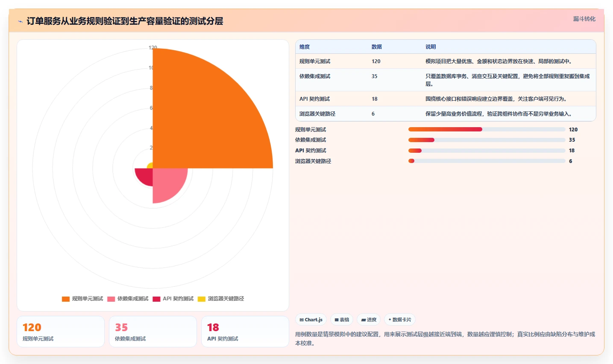Image resolution: width=613 pixels, height=364 pixels.
Task: Click 依赖集成测试 label in progress list
Action: pyautogui.click(x=311, y=140)
